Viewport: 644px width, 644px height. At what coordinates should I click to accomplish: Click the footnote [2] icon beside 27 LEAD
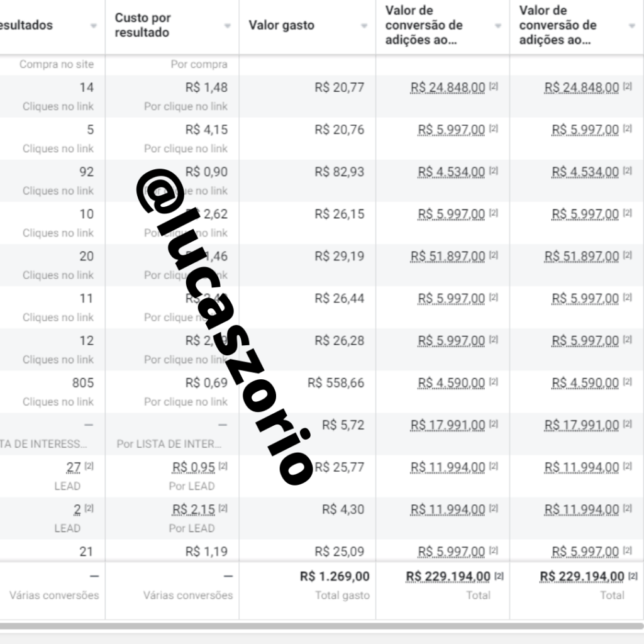click(x=89, y=466)
